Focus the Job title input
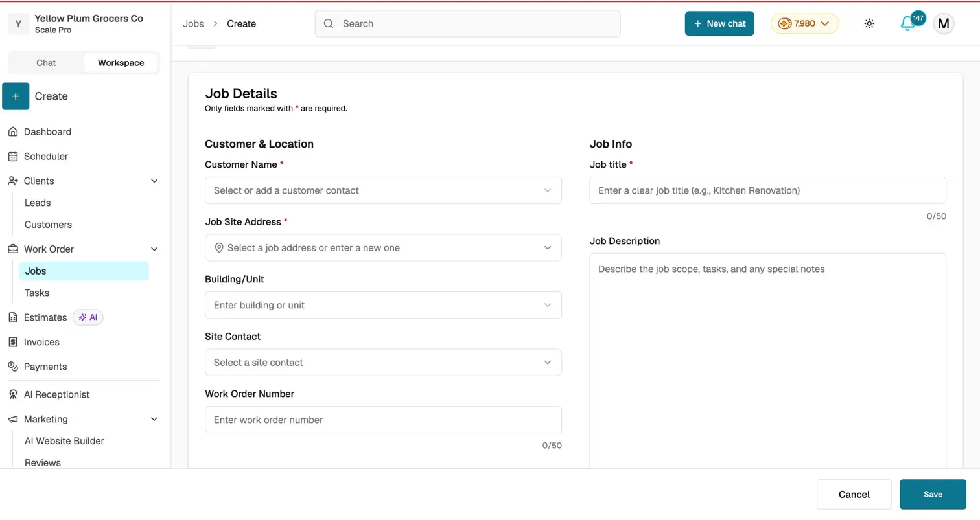980x520 pixels. point(767,191)
